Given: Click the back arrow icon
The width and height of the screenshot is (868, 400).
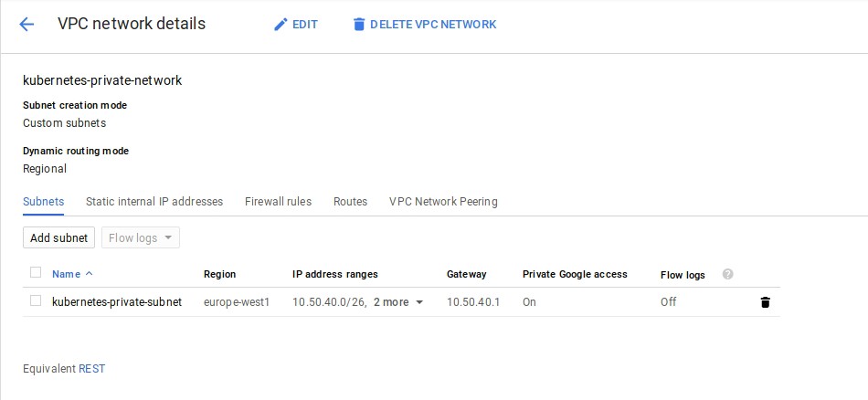Looking at the screenshot, I should pos(26,25).
